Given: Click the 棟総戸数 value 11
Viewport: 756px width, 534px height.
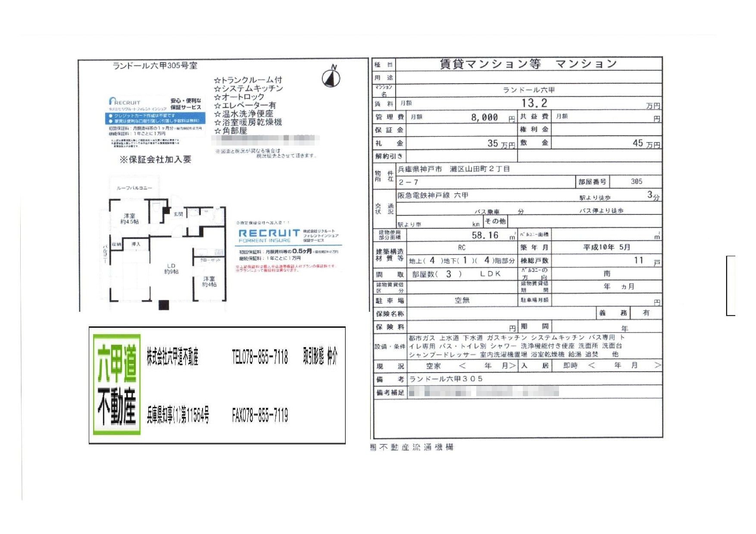Looking at the screenshot, I should point(638,261).
